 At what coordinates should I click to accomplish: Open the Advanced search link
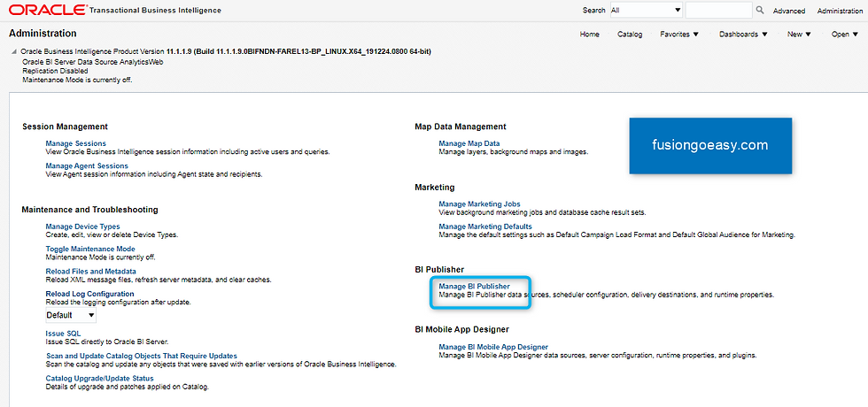[x=789, y=11]
